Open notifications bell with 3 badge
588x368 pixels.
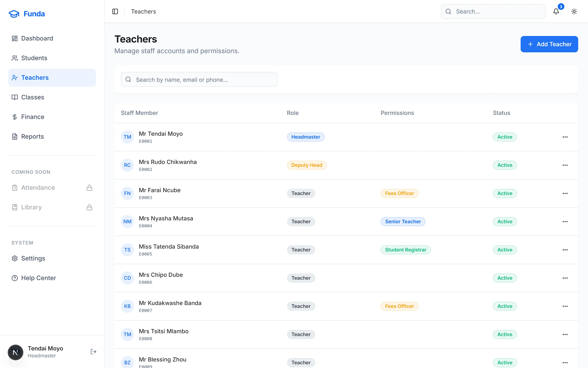[x=556, y=11]
